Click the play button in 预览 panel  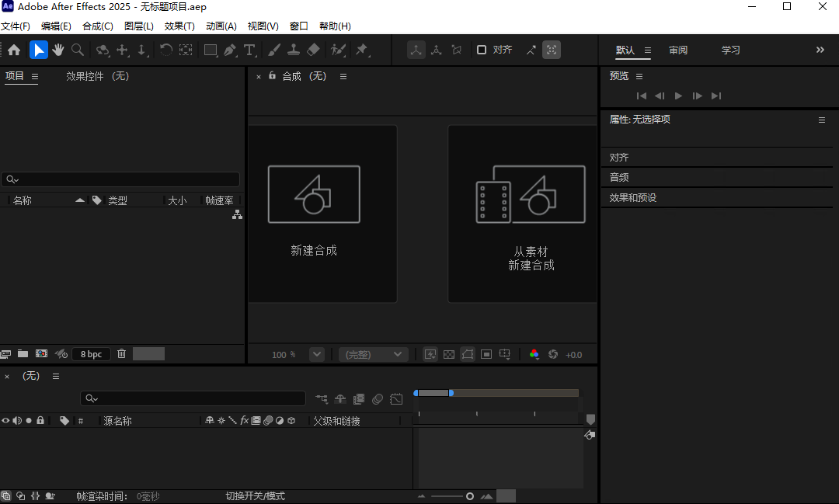pyautogui.click(x=678, y=96)
